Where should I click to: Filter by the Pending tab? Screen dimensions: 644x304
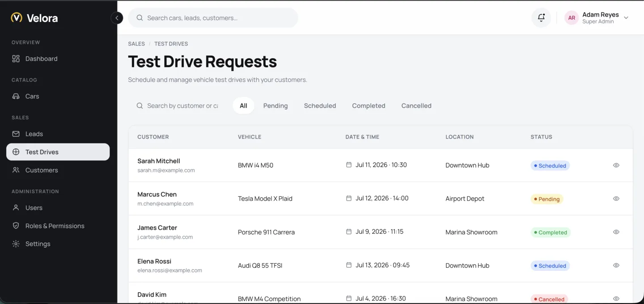point(275,106)
